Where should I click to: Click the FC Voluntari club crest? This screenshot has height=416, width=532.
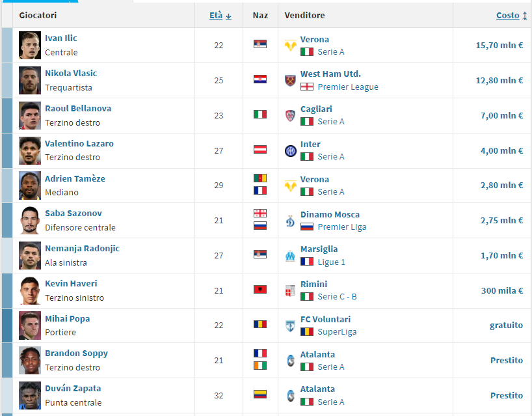point(290,326)
